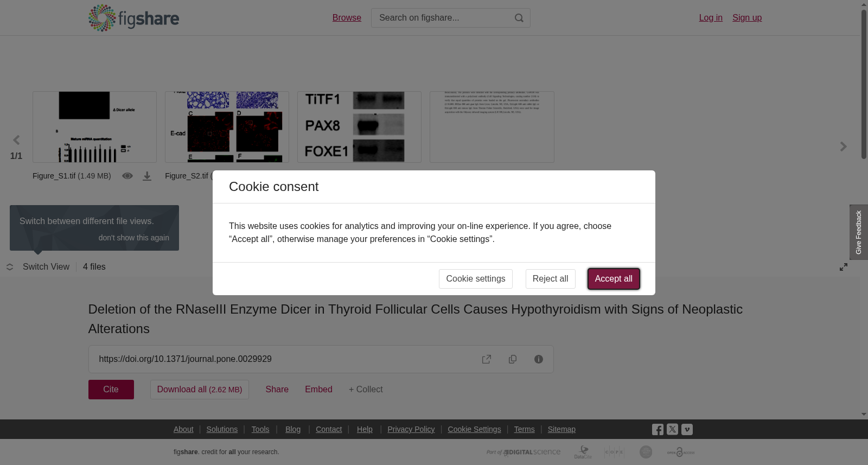The image size is (868, 465).
Task: Open the DOI link in new window icon
Action: point(487,359)
